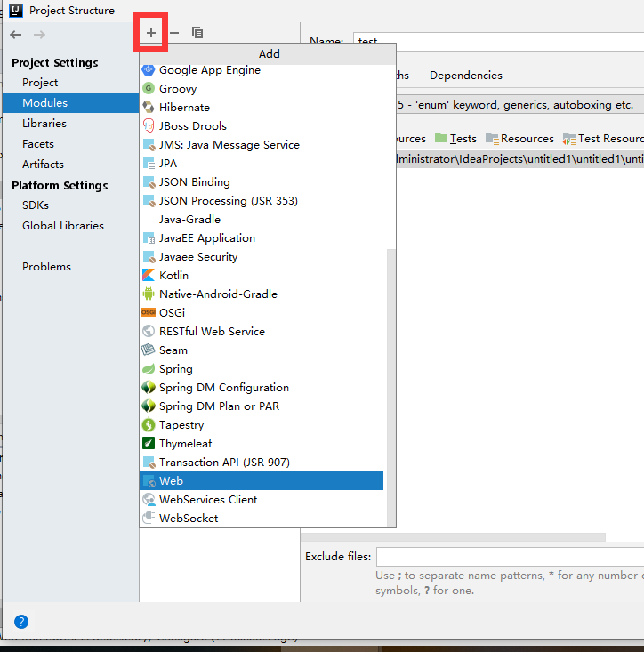Click the orange OSGi icon
Screen dimensions: 644x652
point(149,312)
